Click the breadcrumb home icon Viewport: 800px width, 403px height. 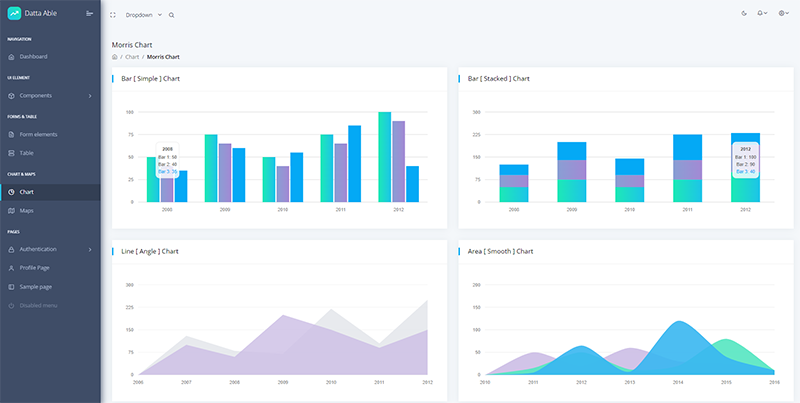pyautogui.click(x=114, y=57)
